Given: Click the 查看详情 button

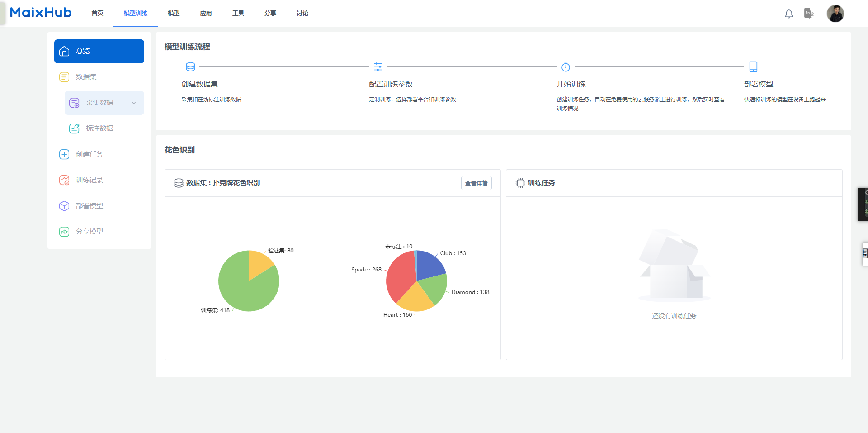Looking at the screenshot, I should (x=476, y=183).
